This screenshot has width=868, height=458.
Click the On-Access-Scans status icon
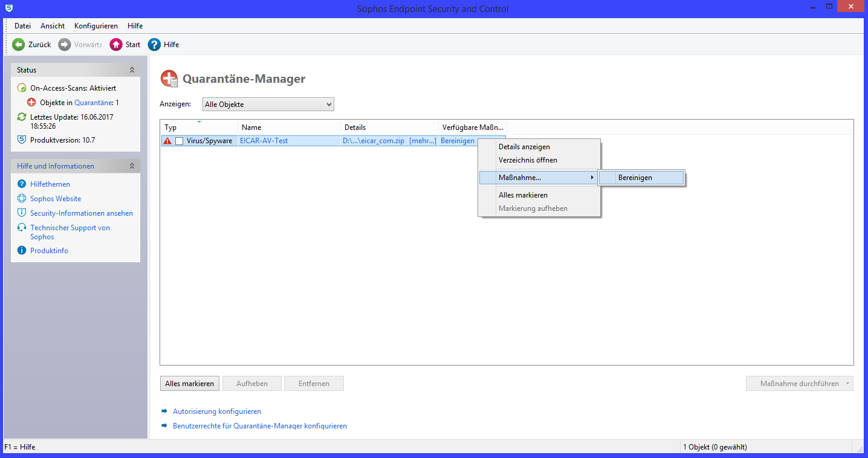click(x=22, y=88)
